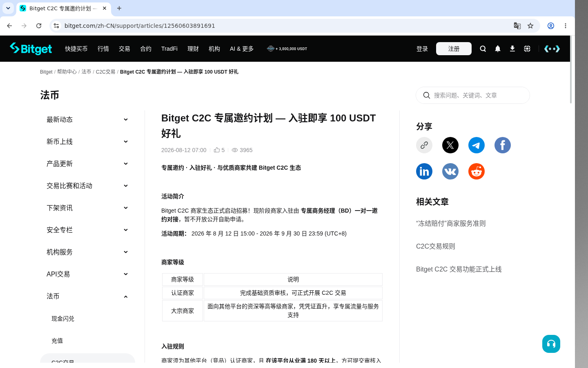This screenshot has width=588, height=368.
Task: Expand 交易比赛和活动 sidebar section
Action: [x=87, y=186]
